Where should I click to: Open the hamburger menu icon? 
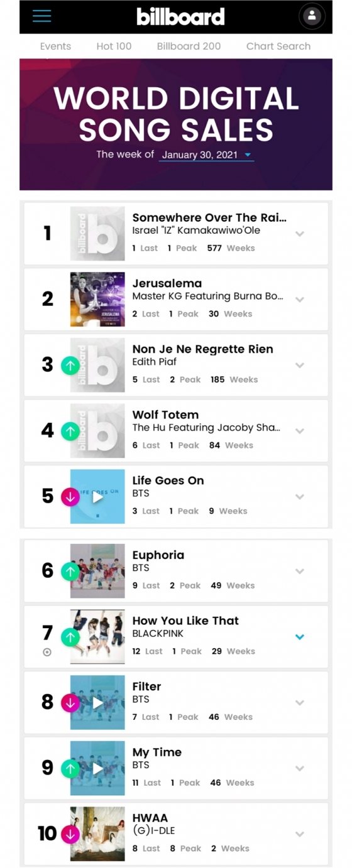[41, 16]
